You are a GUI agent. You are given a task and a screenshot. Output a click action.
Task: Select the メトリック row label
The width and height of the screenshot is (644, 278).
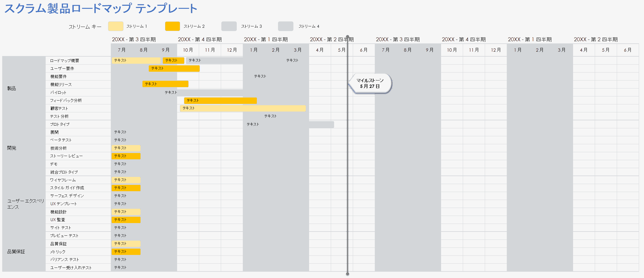(x=58, y=252)
